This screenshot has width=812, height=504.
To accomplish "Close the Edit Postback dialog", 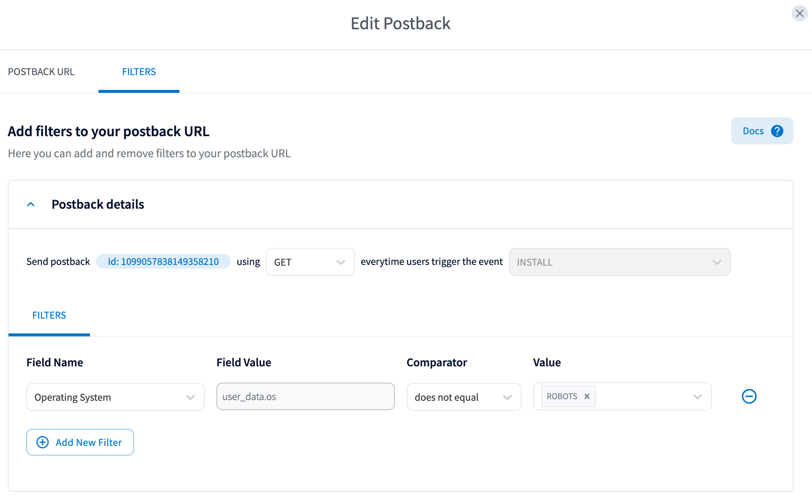I will [x=799, y=13].
